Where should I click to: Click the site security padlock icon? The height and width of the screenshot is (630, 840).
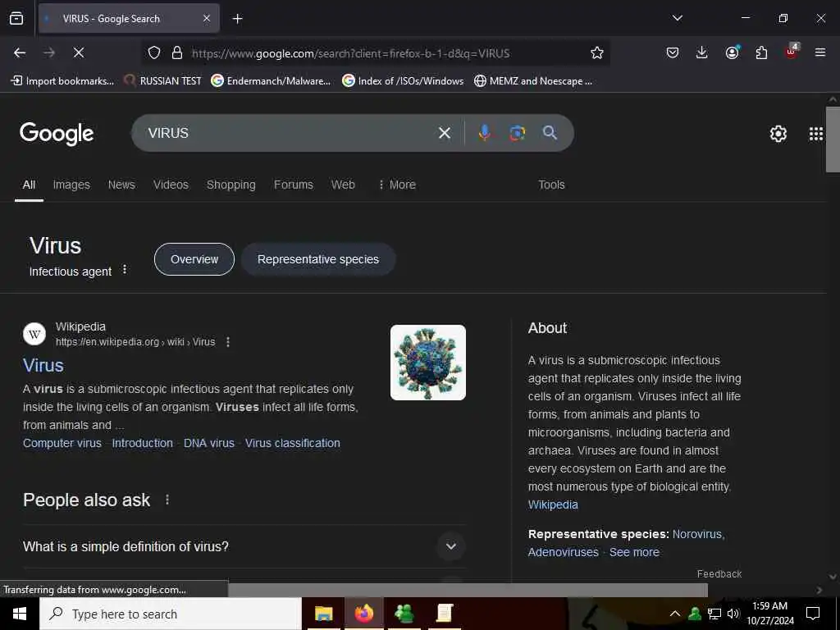point(177,52)
